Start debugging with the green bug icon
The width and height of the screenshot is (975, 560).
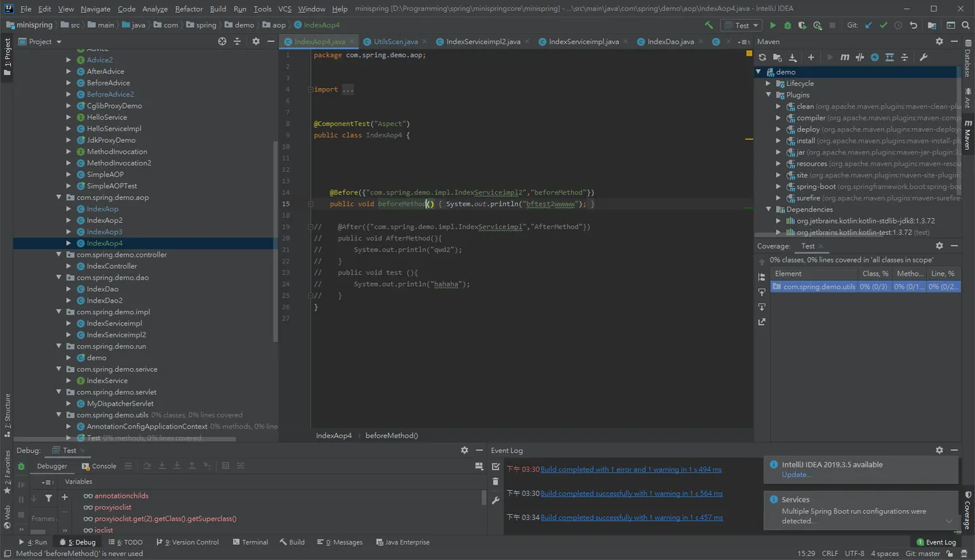[787, 25]
